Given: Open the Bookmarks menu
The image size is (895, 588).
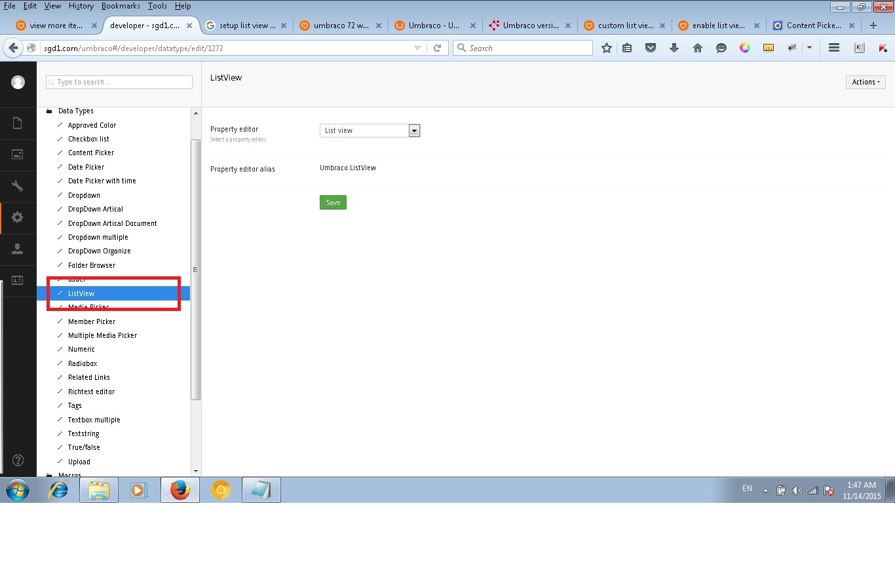Looking at the screenshot, I should point(121,6).
